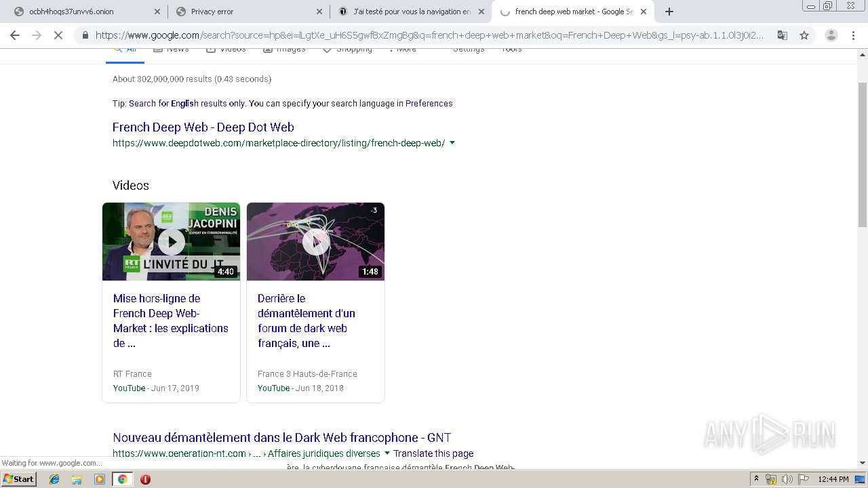Open the Action Center flag icon
The image size is (868, 488).
point(803,479)
